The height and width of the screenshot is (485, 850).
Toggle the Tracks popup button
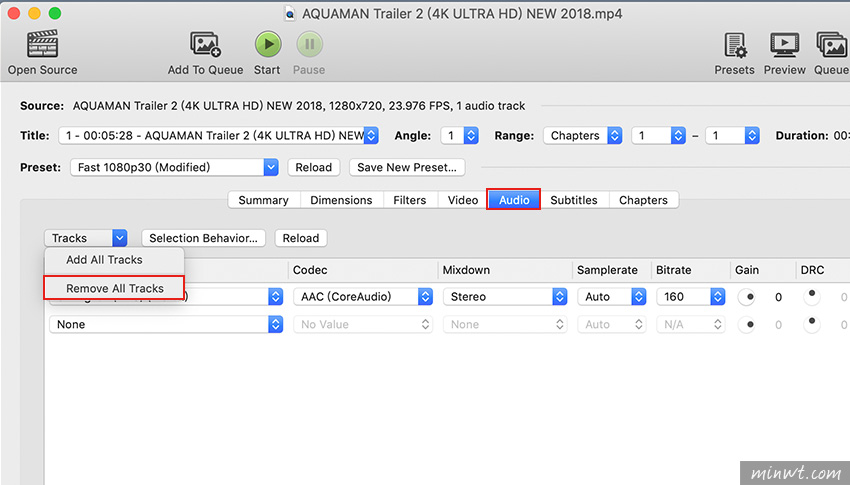pos(86,238)
